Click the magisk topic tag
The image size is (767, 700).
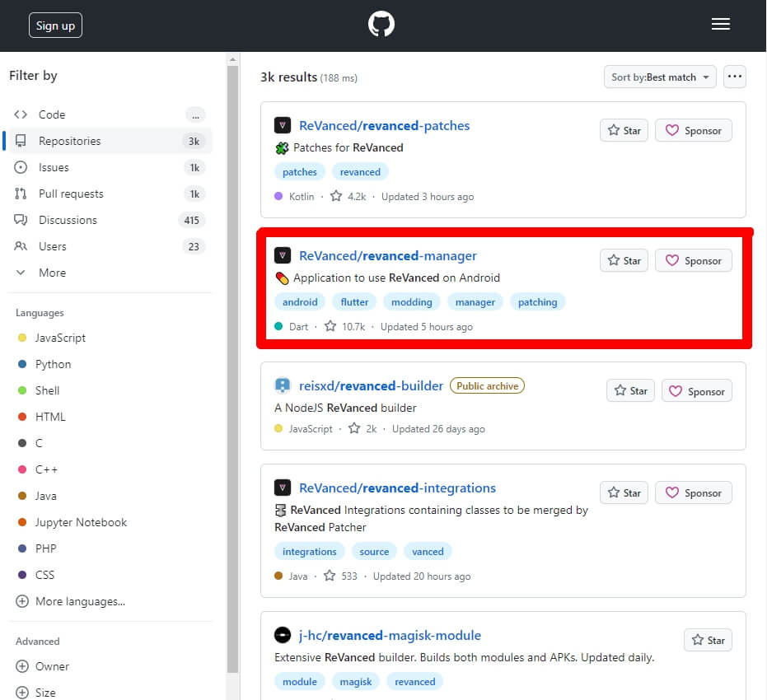point(356,681)
